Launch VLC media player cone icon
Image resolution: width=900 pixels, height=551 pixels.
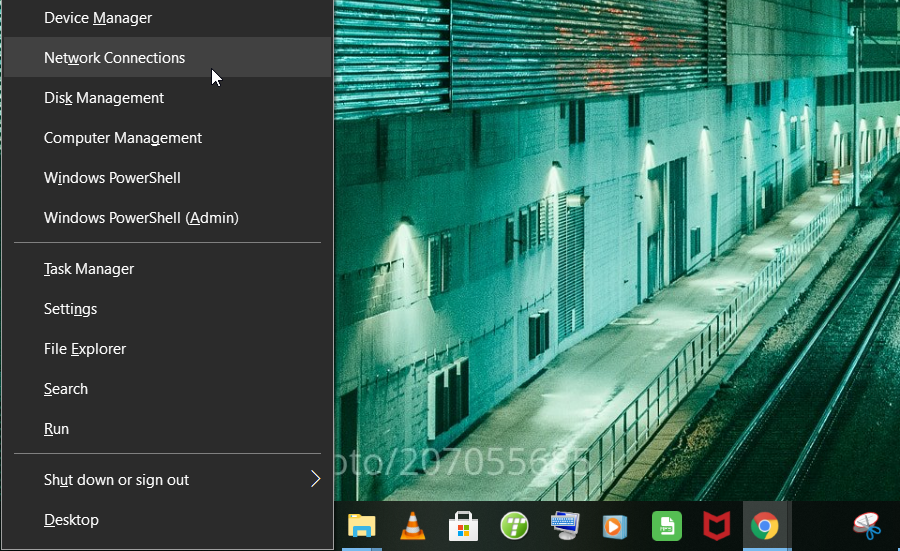[412, 526]
